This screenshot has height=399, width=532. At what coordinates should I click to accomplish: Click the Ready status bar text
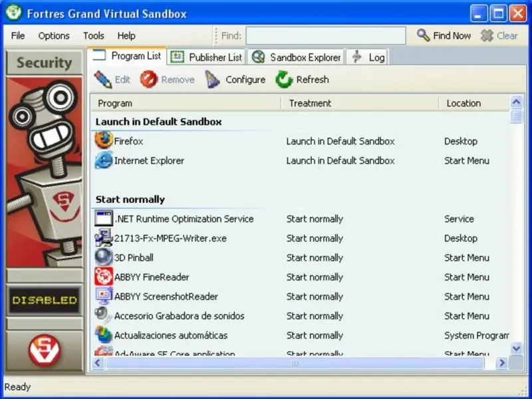17,386
